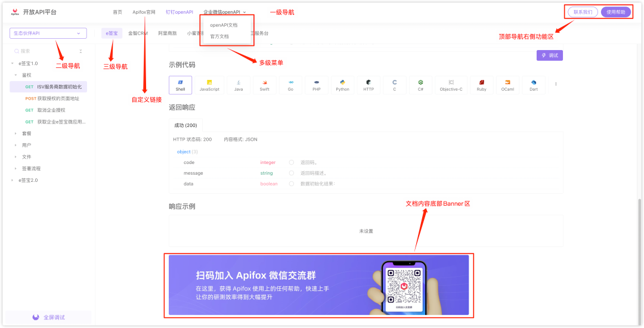Select the OCaml code example

pyautogui.click(x=507, y=85)
